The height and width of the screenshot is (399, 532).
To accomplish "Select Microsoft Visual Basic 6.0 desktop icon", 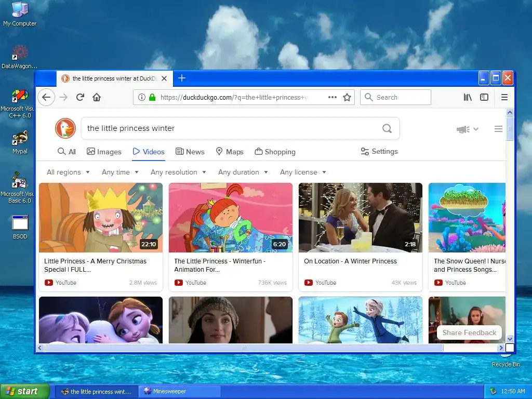I will coord(19,188).
